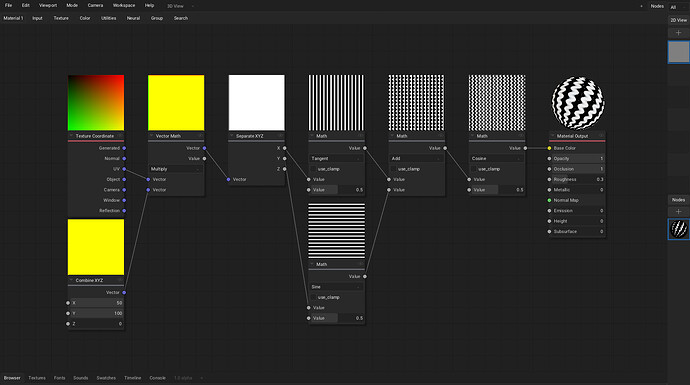
Task: Click the plus button under 2D View
Action: tap(678, 33)
